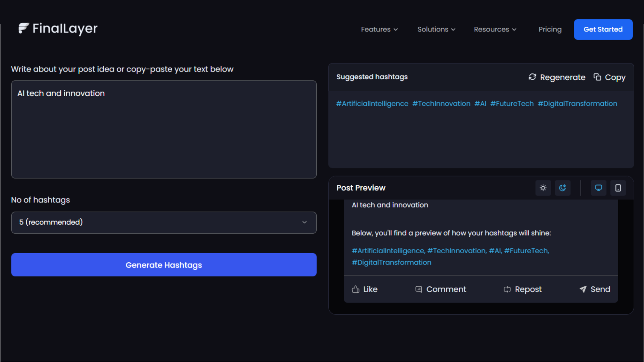Go to the Pricing page

550,29
